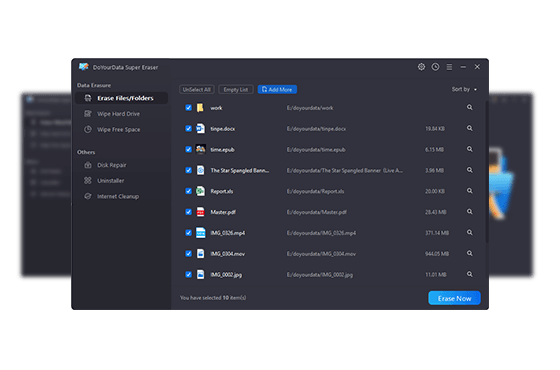Uncheck the IMG_0304.mov checkbox

[x=188, y=254]
